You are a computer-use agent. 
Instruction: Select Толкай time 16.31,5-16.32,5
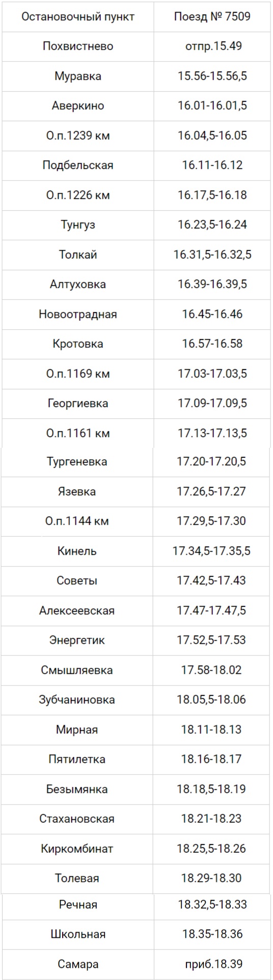click(x=212, y=255)
